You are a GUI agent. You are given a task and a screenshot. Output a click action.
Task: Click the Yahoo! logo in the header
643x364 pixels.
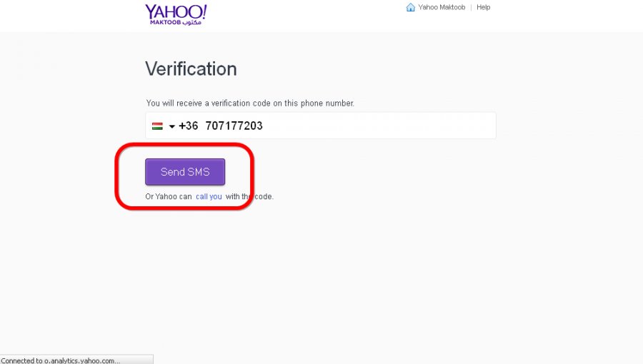tap(176, 15)
